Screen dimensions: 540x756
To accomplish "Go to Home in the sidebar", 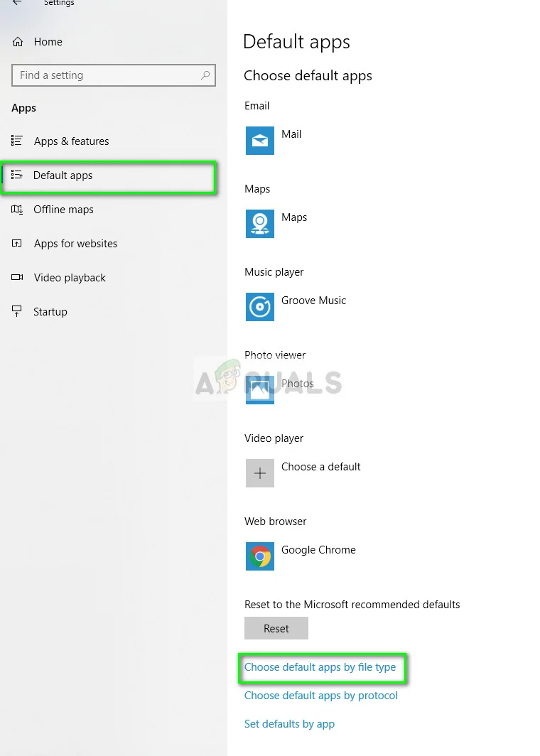I will pos(48,42).
